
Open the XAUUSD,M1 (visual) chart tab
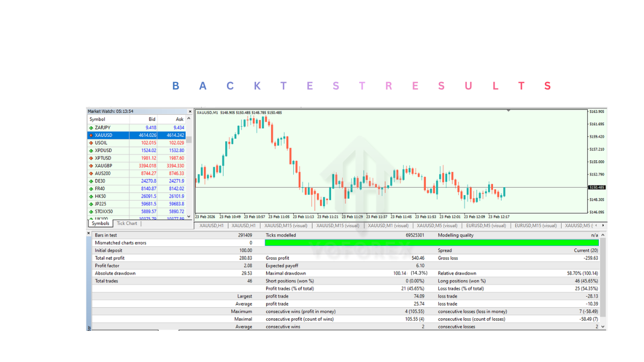click(388, 226)
